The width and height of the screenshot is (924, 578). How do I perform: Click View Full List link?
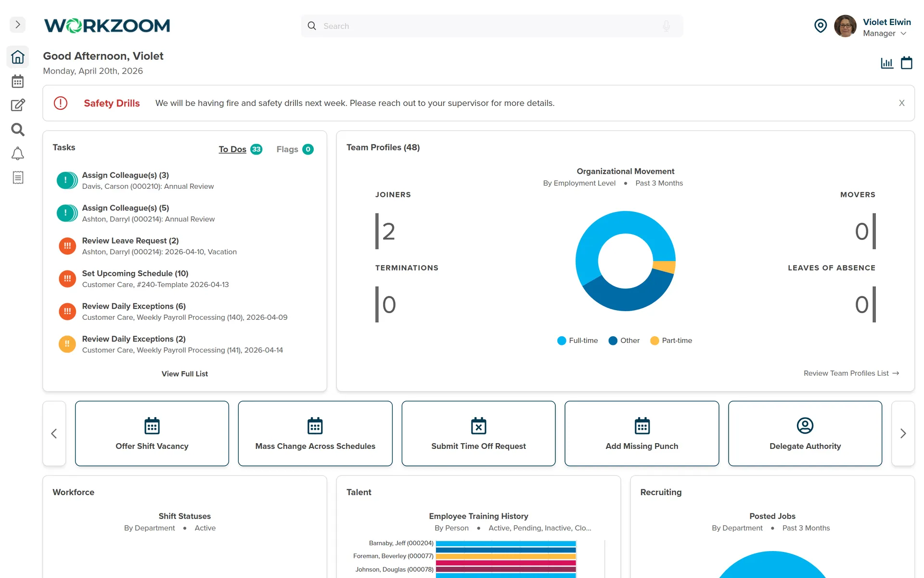(185, 374)
